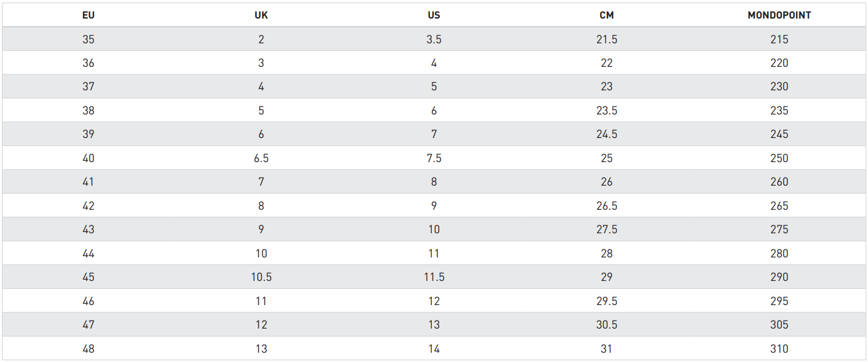Click UK size 10.5 cell
868x362 pixels.
tap(261, 277)
